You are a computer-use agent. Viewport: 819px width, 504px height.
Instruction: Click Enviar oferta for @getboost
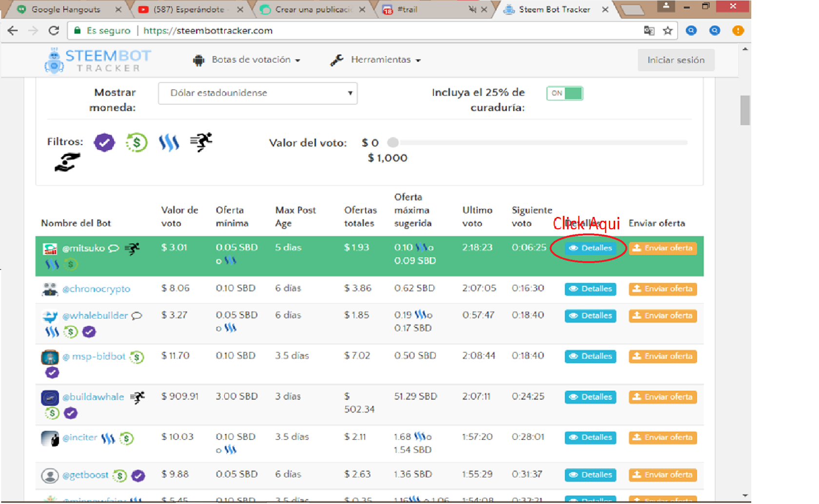click(x=663, y=475)
